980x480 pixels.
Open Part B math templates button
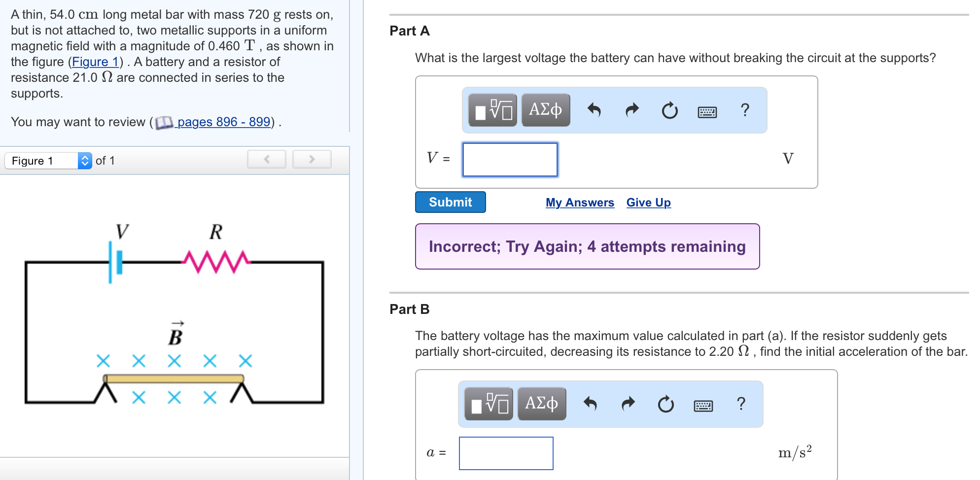[x=489, y=404]
